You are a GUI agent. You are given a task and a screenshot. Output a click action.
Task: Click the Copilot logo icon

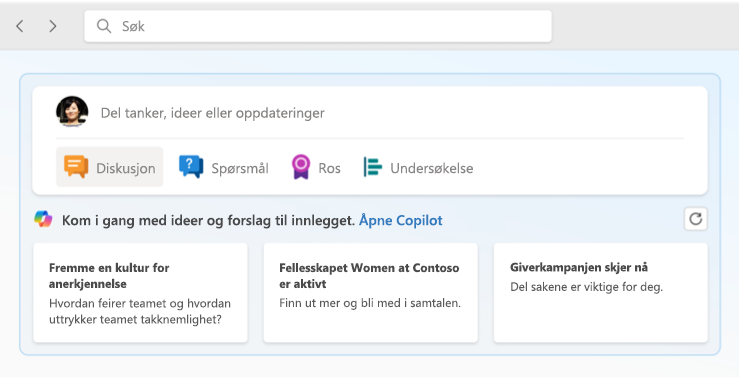click(43, 219)
